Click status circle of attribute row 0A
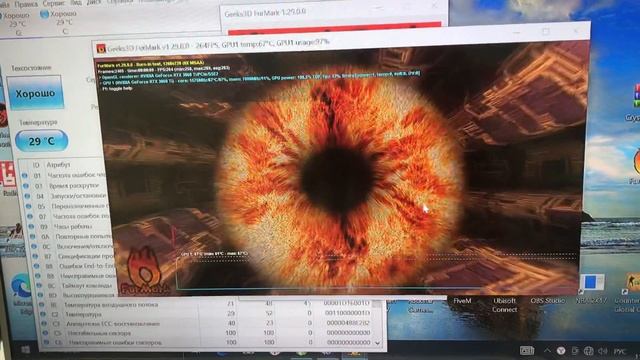The height and width of the screenshot is (360, 640). click(33, 237)
